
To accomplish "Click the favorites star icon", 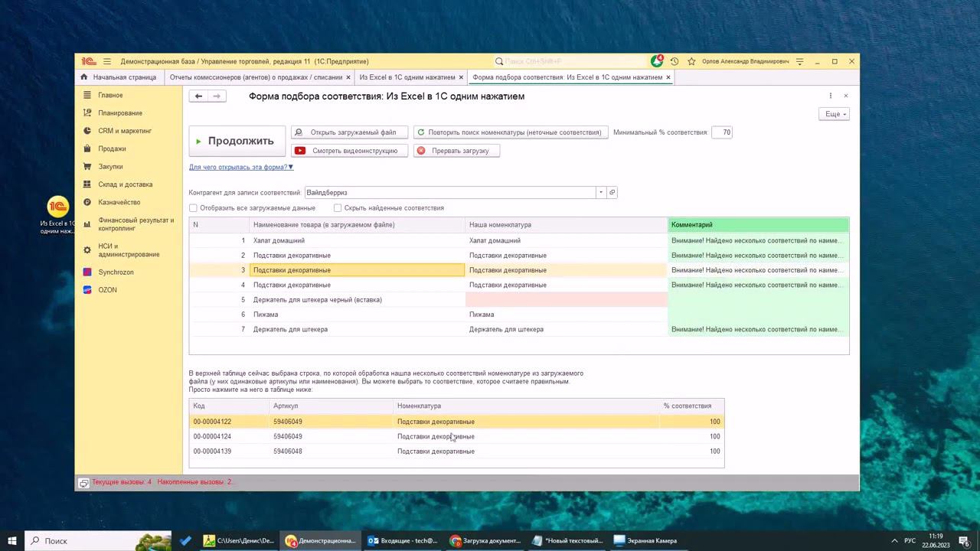I will pyautogui.click(x=691, y=61).
